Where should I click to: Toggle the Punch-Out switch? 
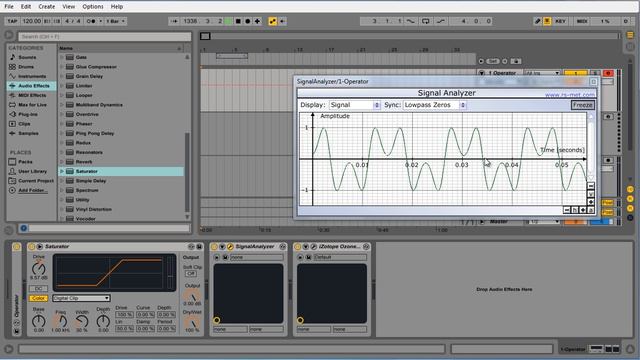pos(441,21)
